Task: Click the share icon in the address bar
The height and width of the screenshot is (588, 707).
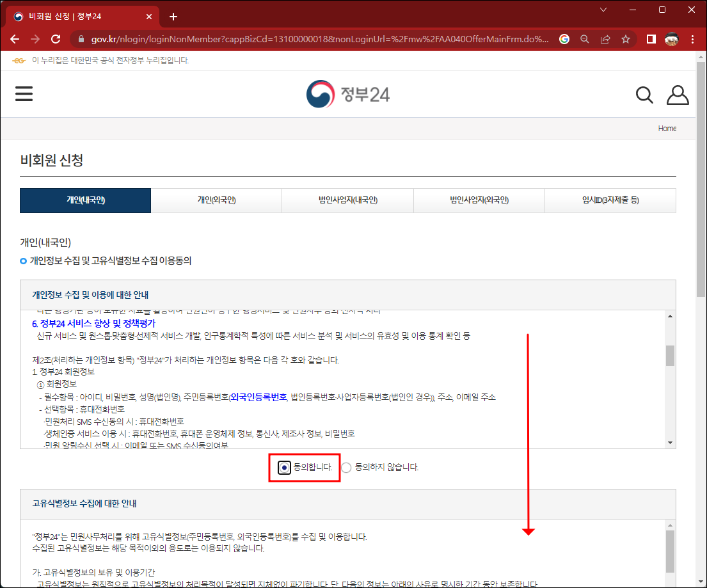Action: (605, 39)
